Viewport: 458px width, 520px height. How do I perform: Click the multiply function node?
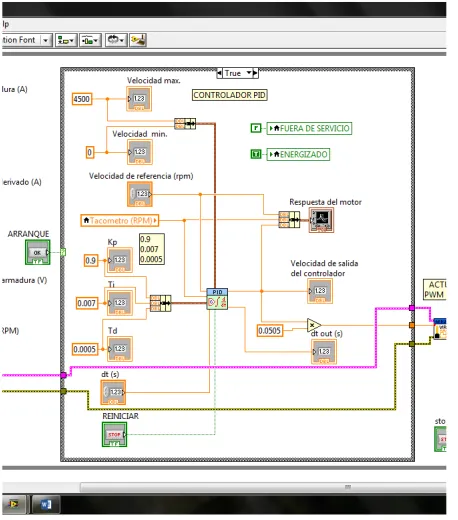[313, 325]
